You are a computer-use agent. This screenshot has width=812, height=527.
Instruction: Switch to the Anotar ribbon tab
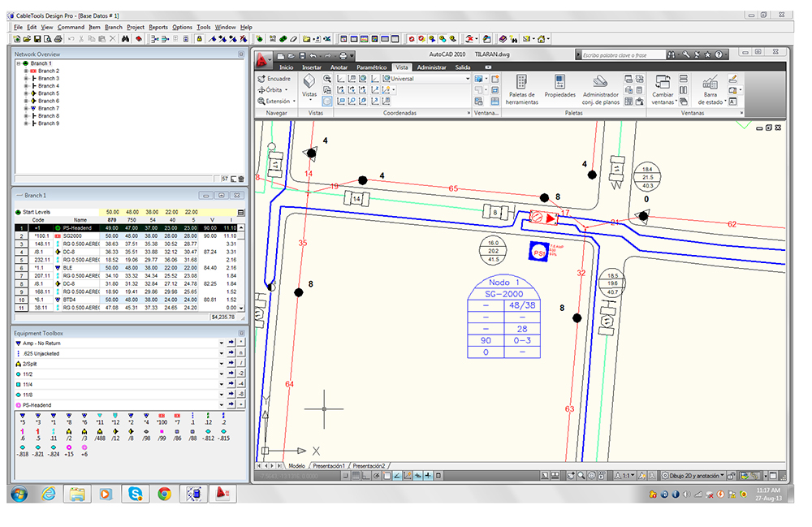[x=339, y=67]
